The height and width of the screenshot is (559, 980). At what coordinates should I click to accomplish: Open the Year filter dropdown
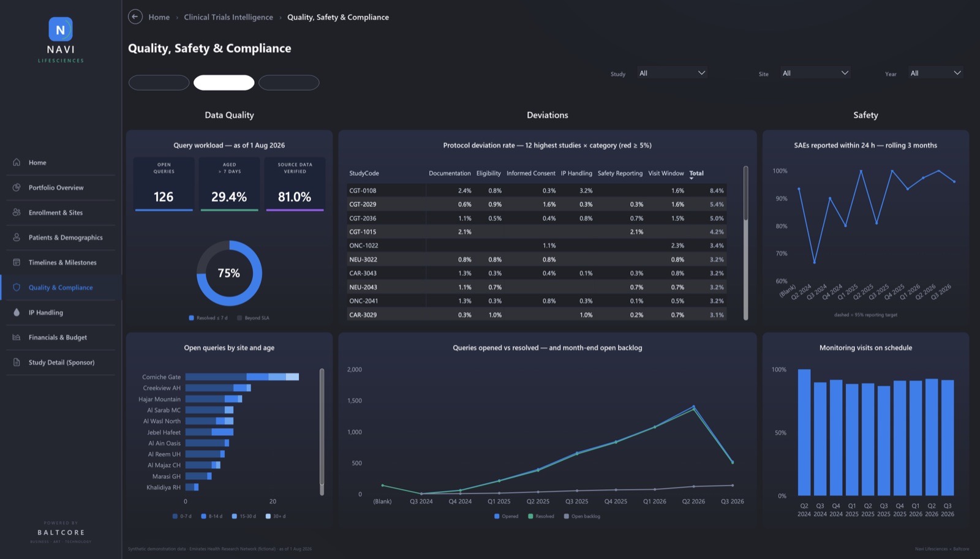[936, 73]
